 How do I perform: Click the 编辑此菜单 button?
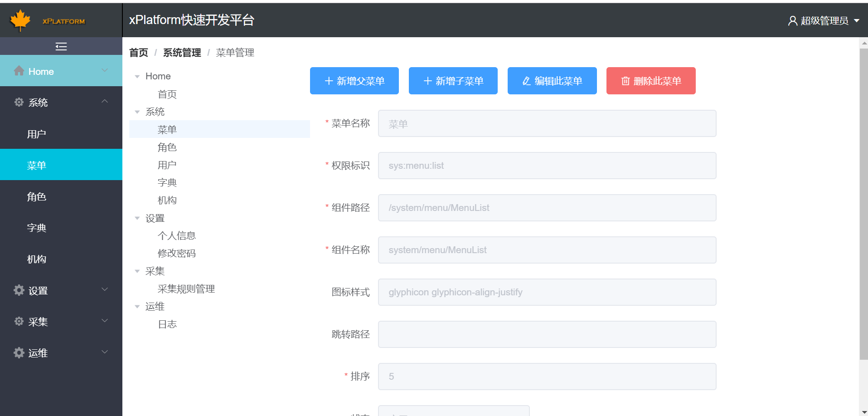click(x=552, y=81)
